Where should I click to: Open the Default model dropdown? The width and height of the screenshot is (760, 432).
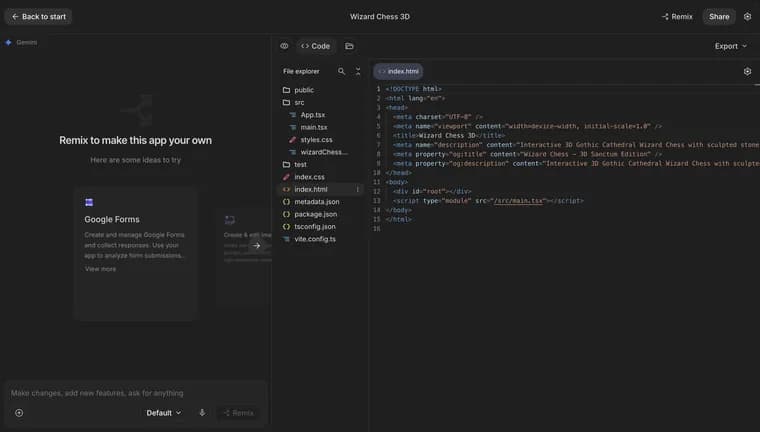pyautogui.click(x=163, y=413)
